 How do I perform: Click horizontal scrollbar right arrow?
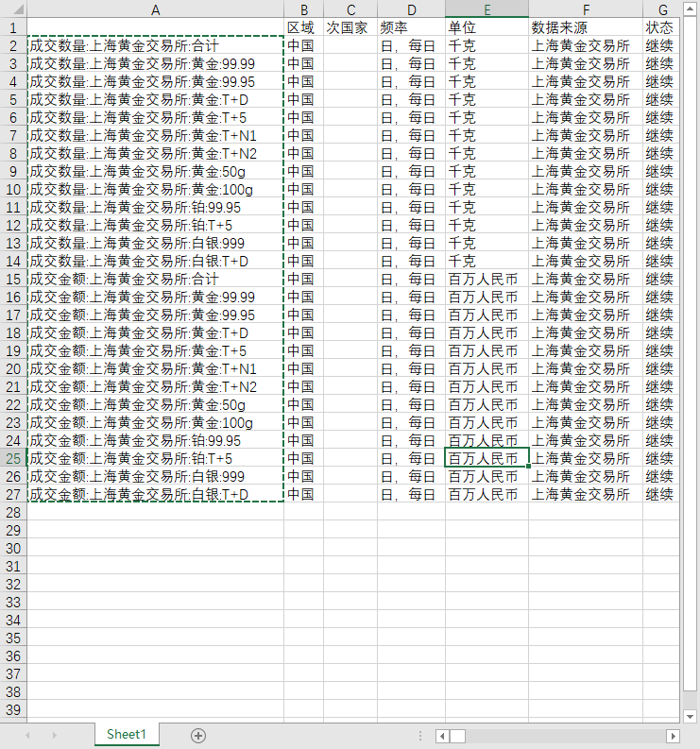[x=673, y=736]
